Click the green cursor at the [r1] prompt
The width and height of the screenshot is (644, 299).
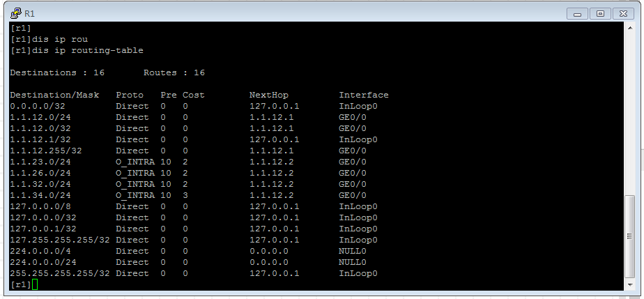(35, 284)
